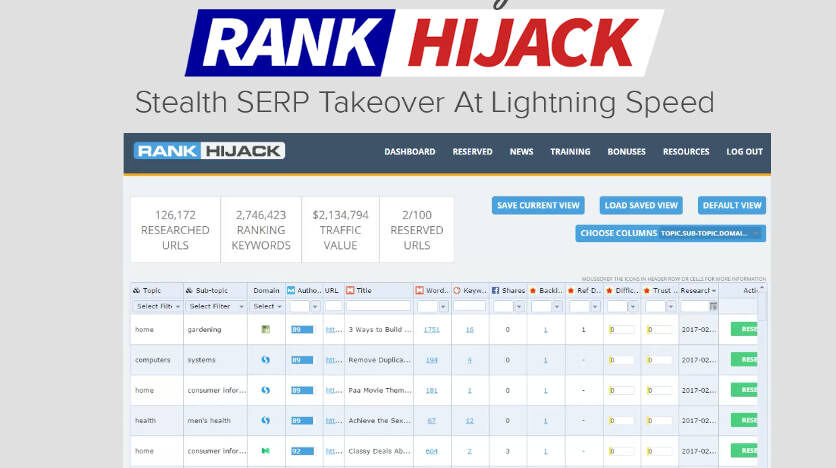The image size is (836, 468).
Task: Click the domain icon in the gardening row
Action: click(266, 329)
